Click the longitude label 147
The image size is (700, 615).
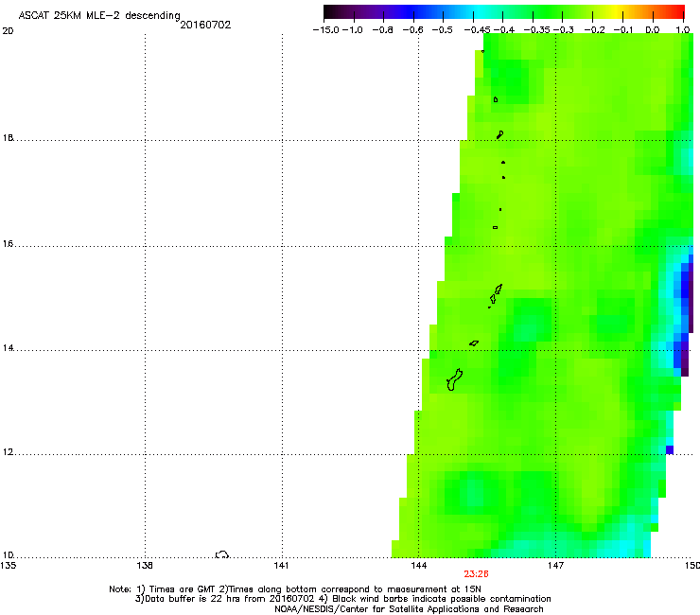(555, 566)
